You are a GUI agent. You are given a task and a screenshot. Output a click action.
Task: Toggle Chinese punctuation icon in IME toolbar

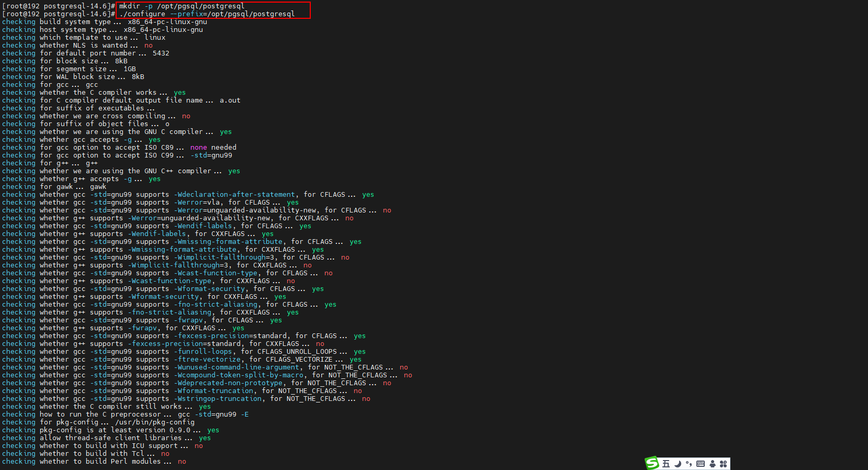(x=689, y=463)
